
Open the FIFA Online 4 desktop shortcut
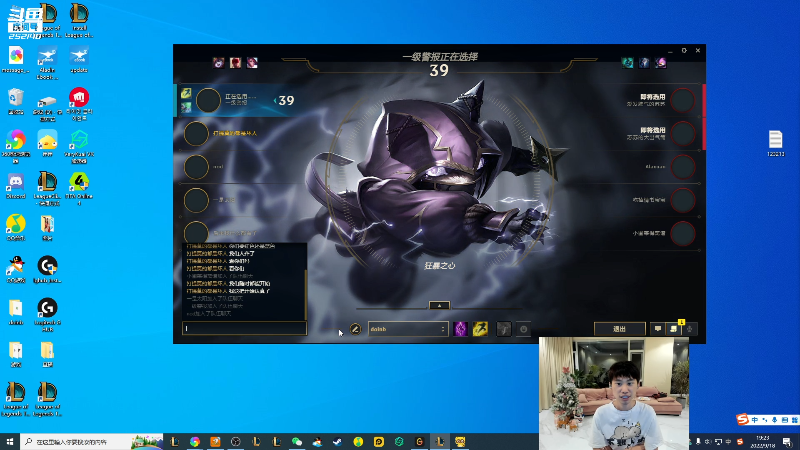[x=79, y=188]
